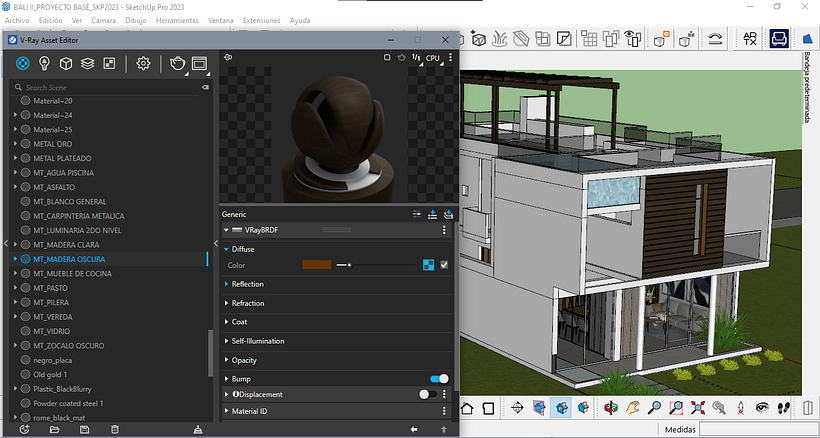Open the Lights category lightbulb icon
820x438 pixels.
(44, 63)
